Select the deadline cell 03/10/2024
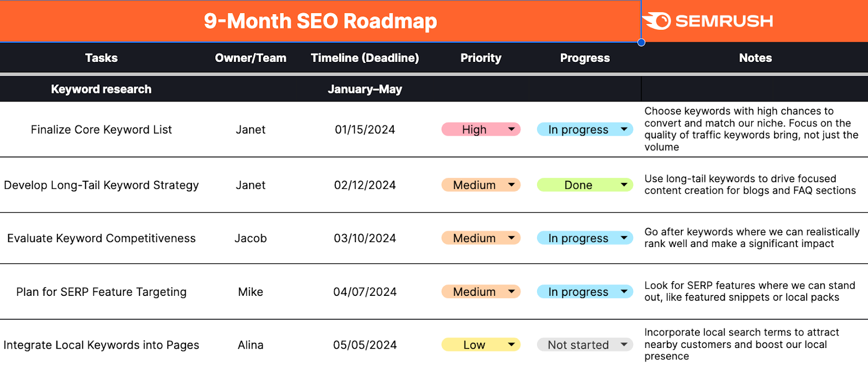 pos(365,238)
